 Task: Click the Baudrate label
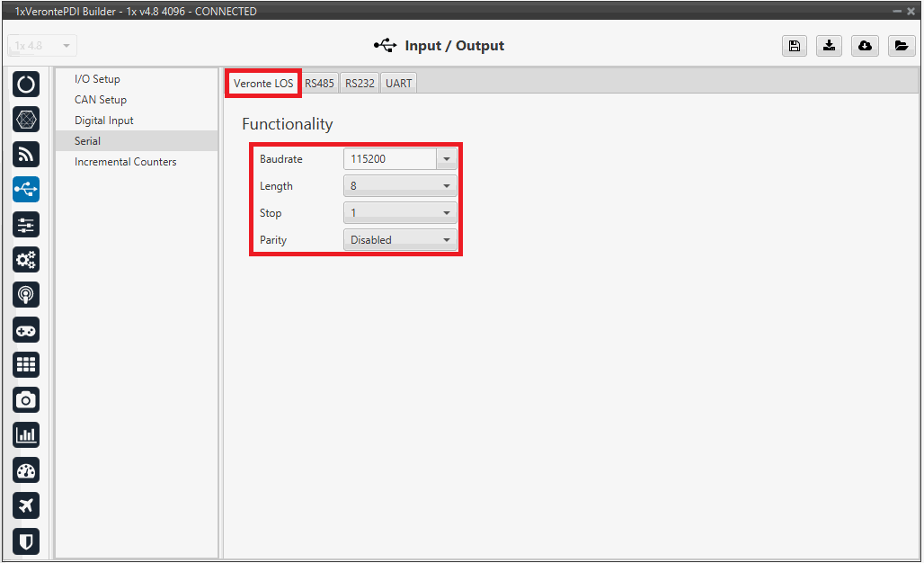[x=281, y=159]
